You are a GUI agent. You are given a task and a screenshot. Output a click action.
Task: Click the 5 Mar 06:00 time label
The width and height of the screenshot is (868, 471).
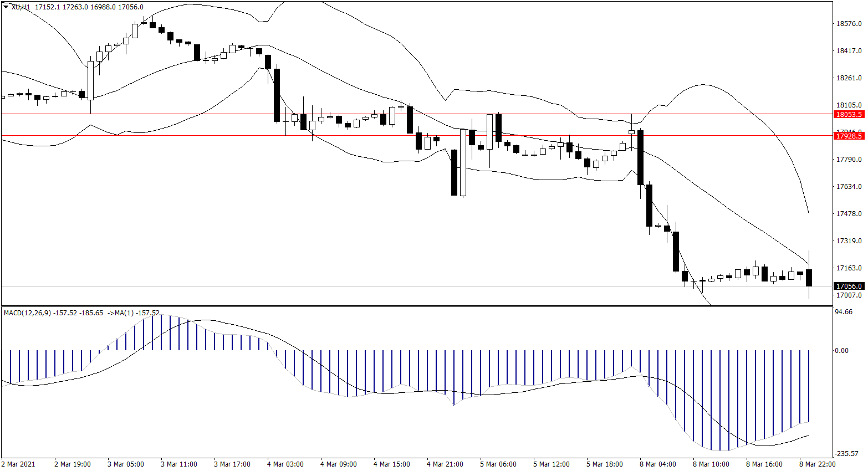click(498, 464)
